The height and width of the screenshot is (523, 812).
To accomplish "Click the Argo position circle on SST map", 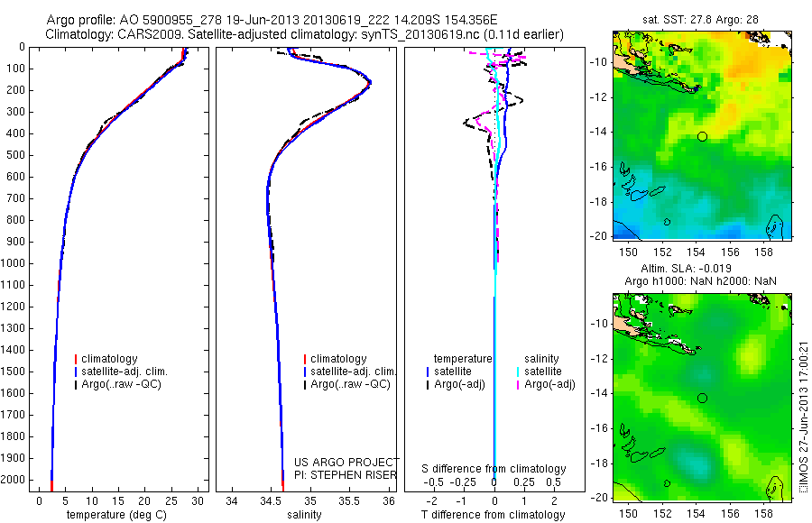I will click(702, 137).
